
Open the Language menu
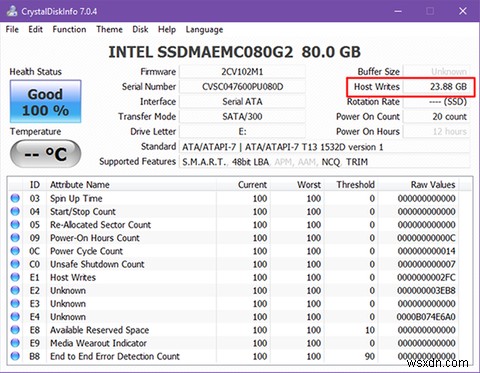[x=204, y=30]
